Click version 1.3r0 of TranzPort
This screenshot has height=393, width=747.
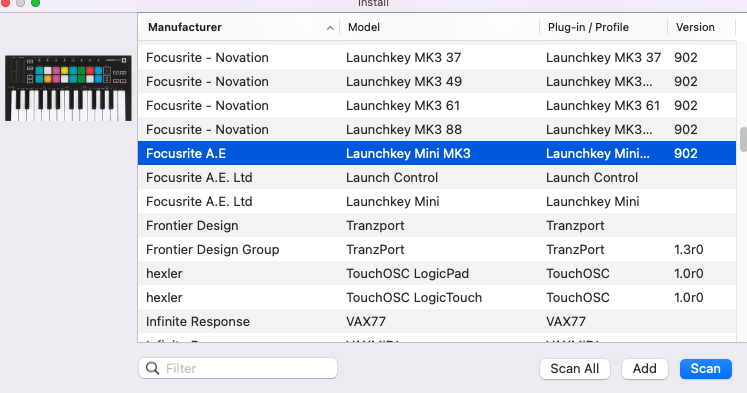688,250
